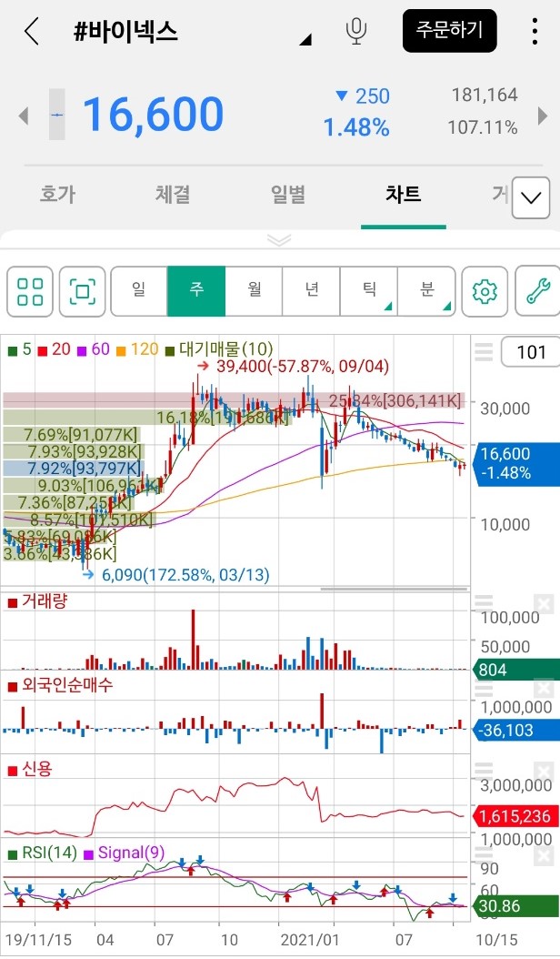Open the four-square chart layout icon
Viewport: 560px width, 959px height.
(30, 291)
